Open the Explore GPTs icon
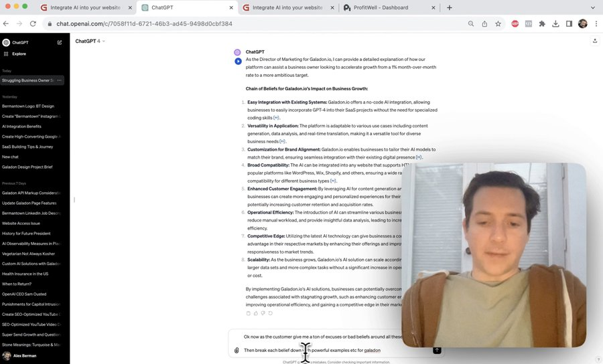Image resolution: width=603 pixels, height=364 pixels. tap(6, 54)
